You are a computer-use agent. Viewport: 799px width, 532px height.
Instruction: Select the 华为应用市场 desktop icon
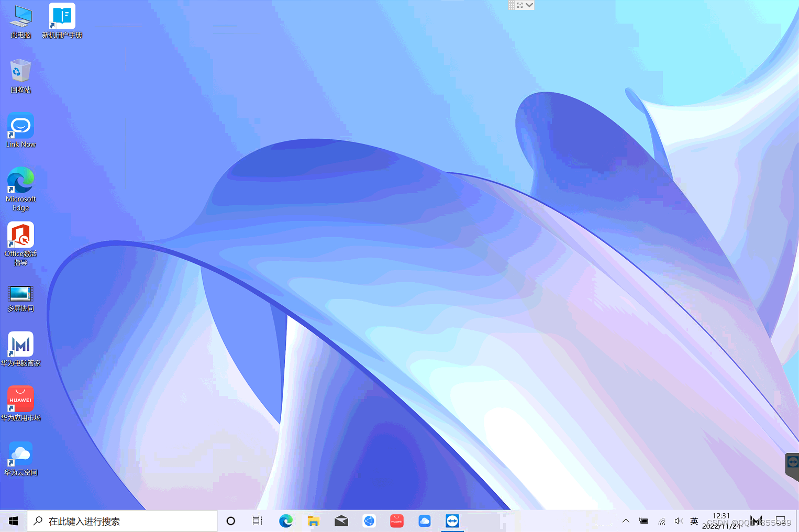pyautogui.click(x=20, y=403)
